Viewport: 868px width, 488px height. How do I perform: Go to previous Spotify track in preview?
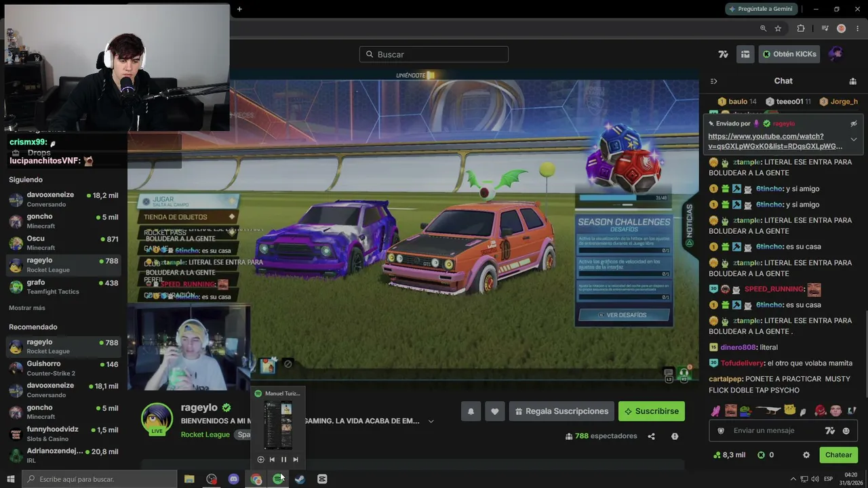pyautogui.click(x=272, y=460)
